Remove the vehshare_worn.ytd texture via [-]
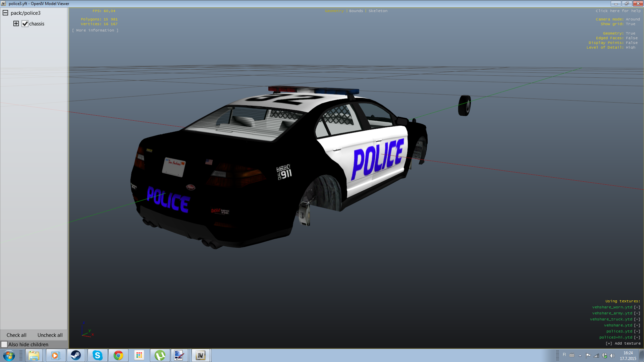Image resolution: width=644 pixels, height=362 pixels. (x=637, y=307)
